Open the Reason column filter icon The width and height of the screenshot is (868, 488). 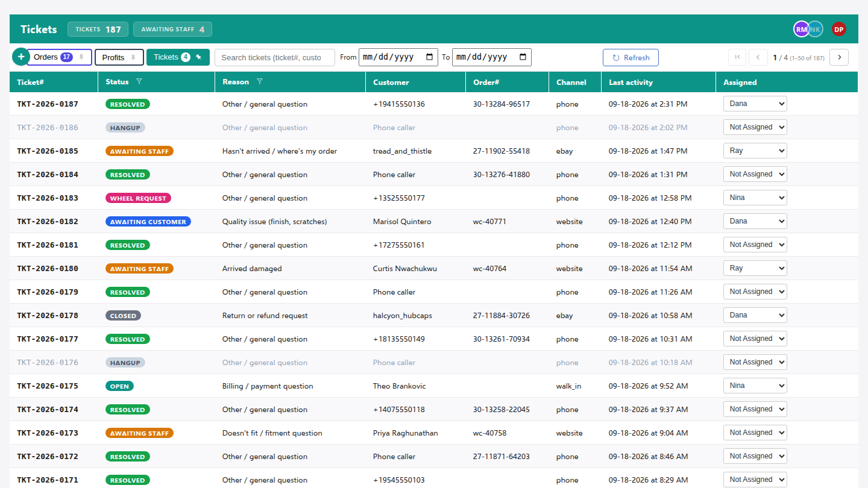260,81
